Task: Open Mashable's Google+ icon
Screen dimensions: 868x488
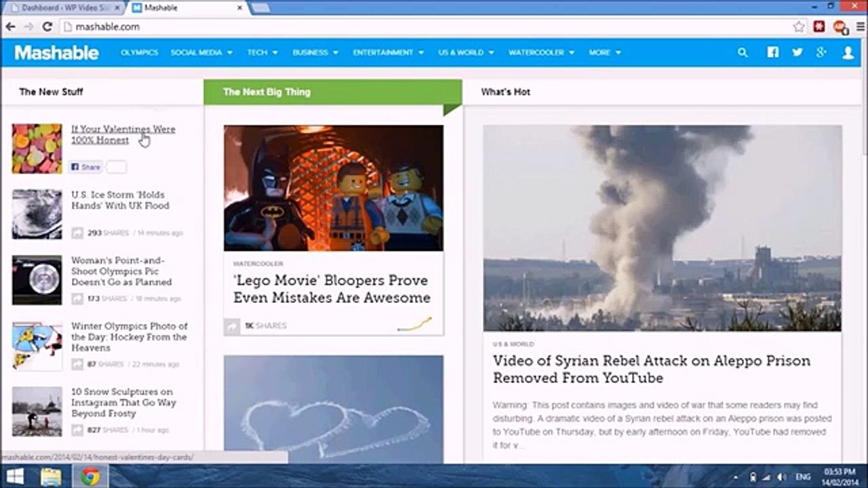Action: pyautogui.click(x=821, y=52)
